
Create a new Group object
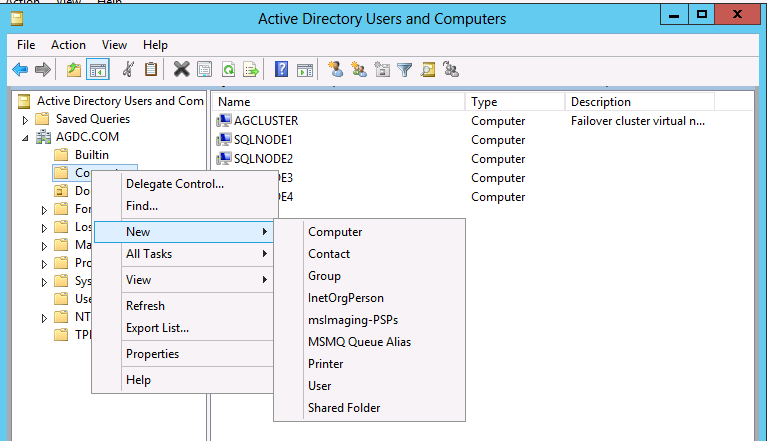point(369,276)
